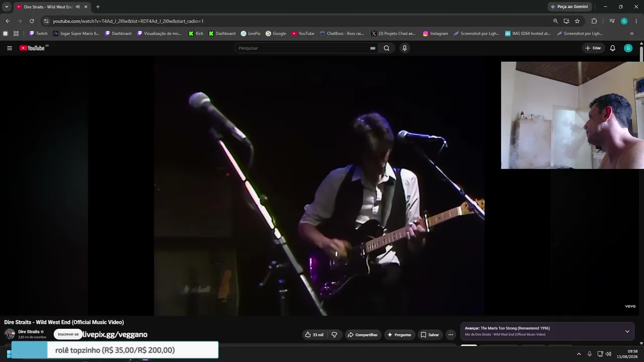This screenshot has width=644, height=362.
Task: Open the taskbar volume control
Action: pyautogui.click(x=608, y=354)
